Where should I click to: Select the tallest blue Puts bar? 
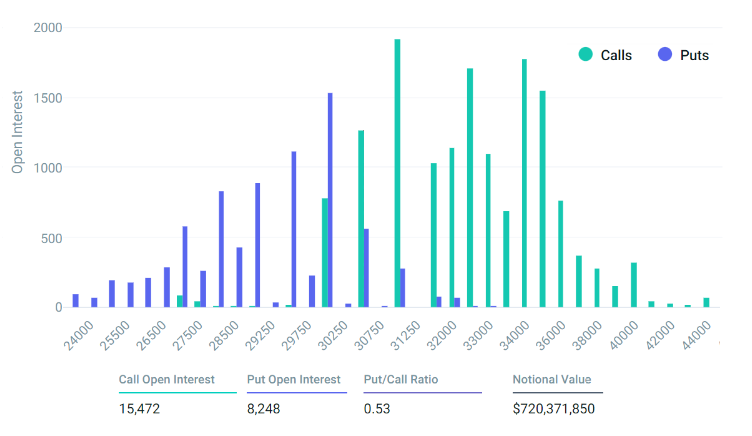point(330,200)
